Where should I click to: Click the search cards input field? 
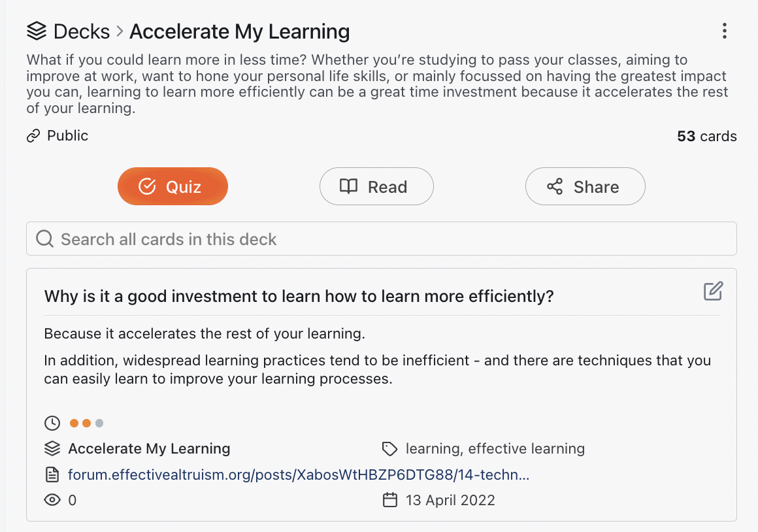tap(382, 239)
